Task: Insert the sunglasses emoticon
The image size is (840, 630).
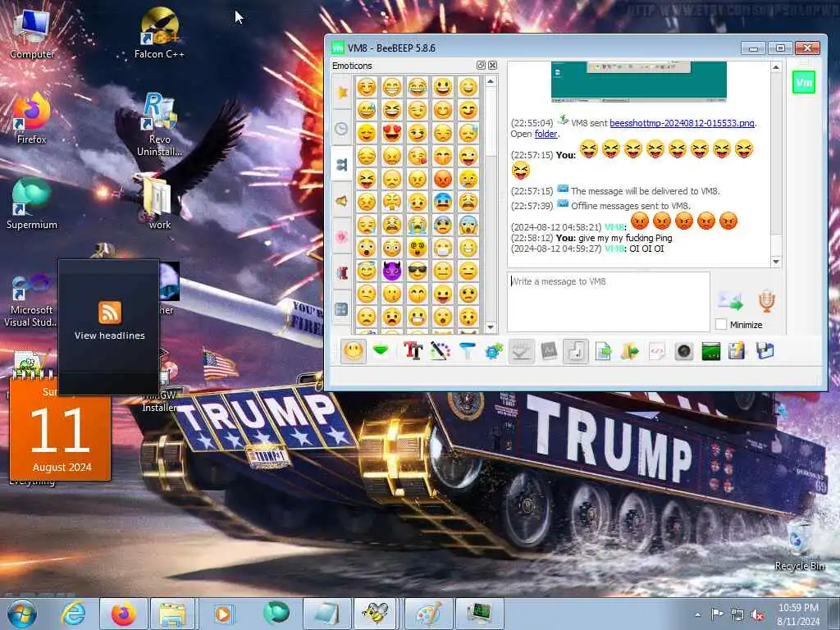Action: [418, 271]
